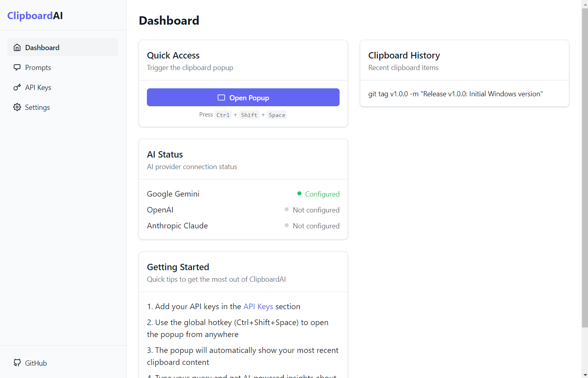Click the ClipboardAI logo text
This screenshot has height=378, width=588.
[x=35, y=16]
